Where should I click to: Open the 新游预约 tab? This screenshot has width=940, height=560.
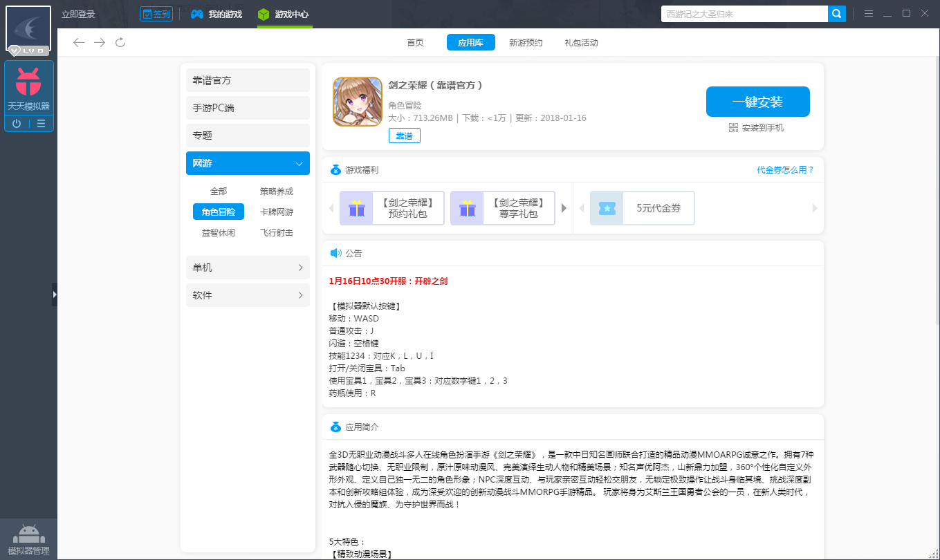click(x=526, y=43)
